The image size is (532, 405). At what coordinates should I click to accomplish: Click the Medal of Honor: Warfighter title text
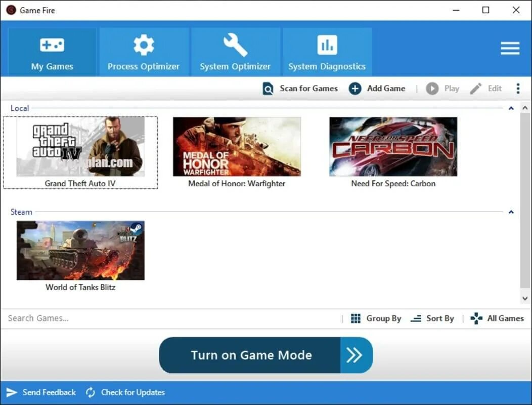237,183
